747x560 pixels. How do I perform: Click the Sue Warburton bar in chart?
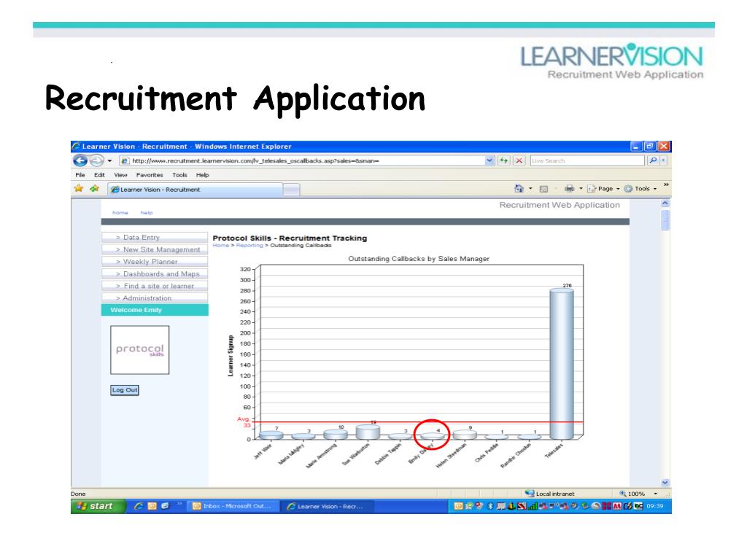[368, 432]
